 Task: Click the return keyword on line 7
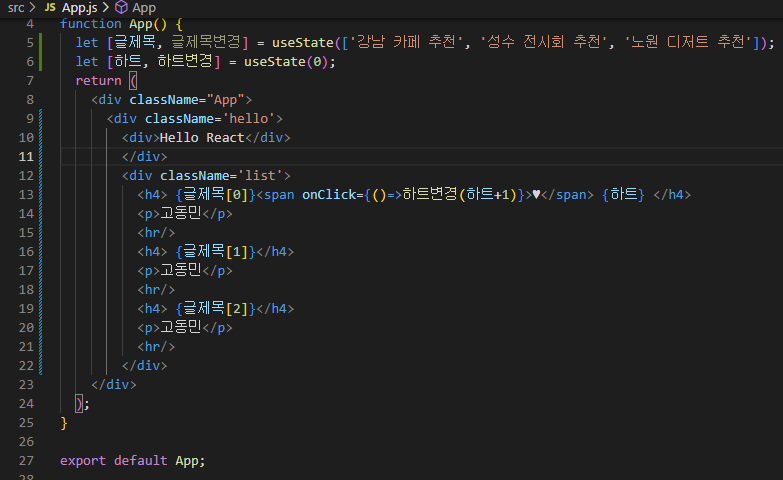(x=98, y=80)
